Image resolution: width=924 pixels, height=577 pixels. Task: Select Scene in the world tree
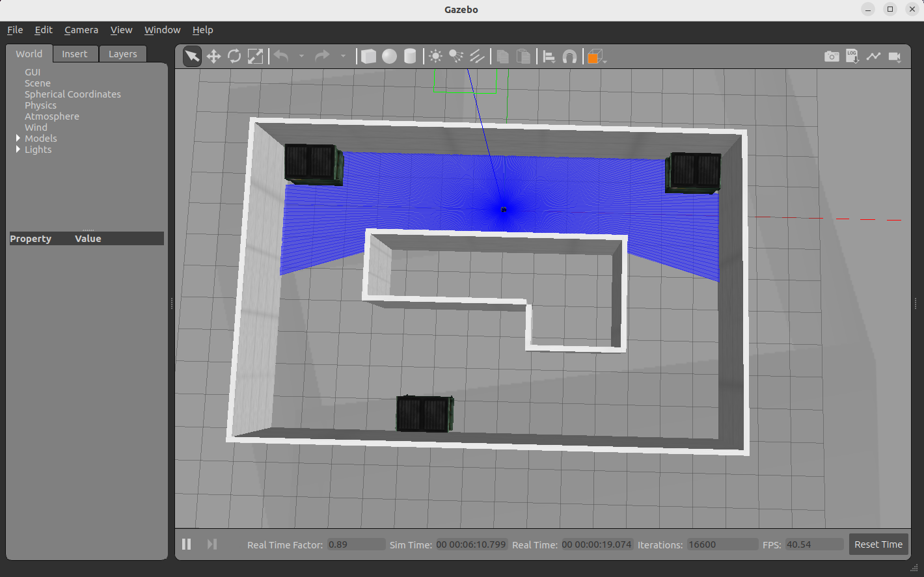point(38,83)
